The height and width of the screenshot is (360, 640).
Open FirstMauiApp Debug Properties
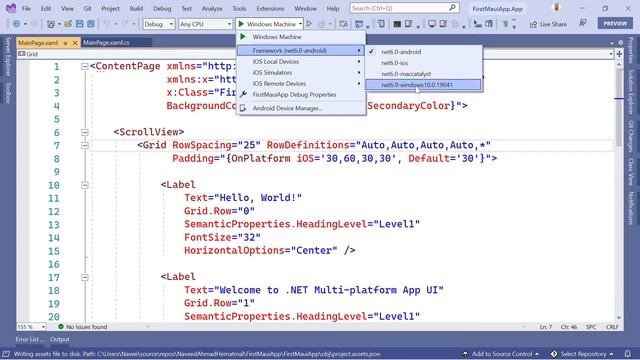(x=301, y=94)
